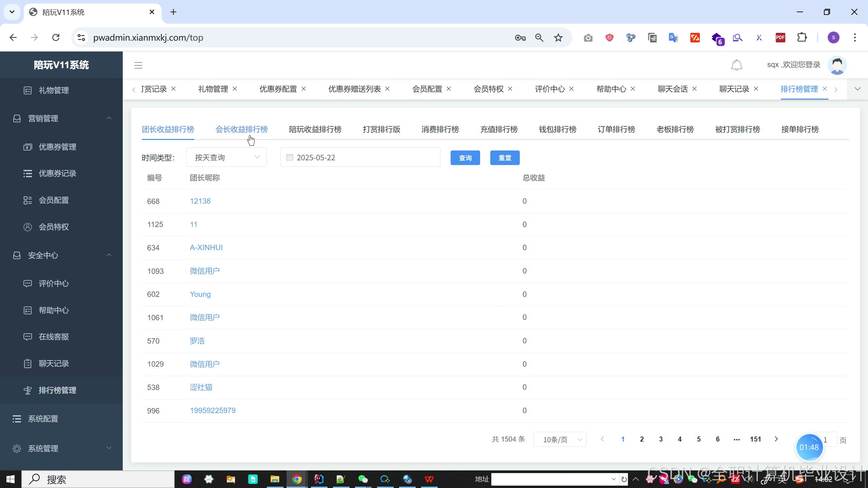Click the 优惠券管理 sidebar icon
The height and width of the screenshot is (488, 868).
pyautogui.click(x=27, y=147)
